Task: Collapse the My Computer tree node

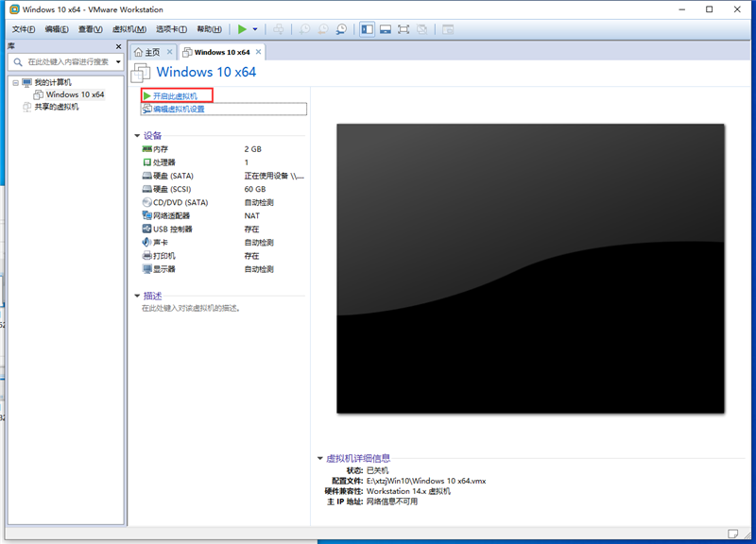Action: click(15, 80)
